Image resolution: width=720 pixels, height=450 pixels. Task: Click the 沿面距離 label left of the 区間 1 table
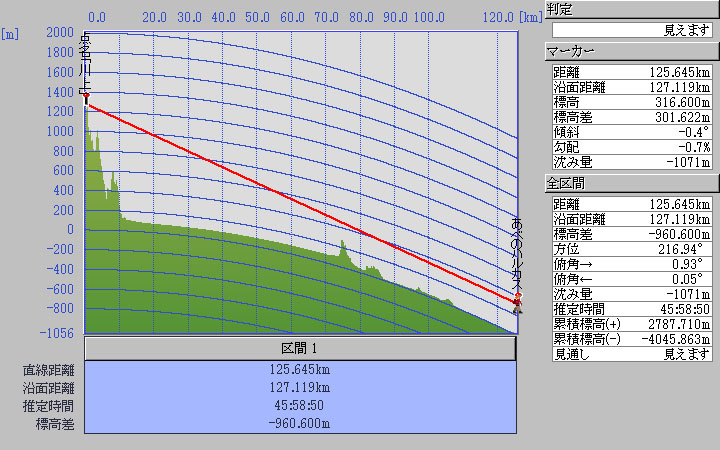coord(49,388)
